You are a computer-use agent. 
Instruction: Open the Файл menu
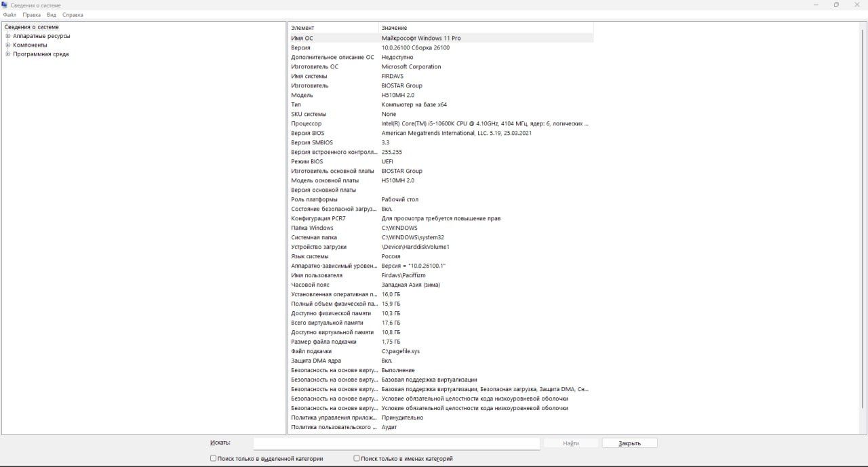[9, 15]
